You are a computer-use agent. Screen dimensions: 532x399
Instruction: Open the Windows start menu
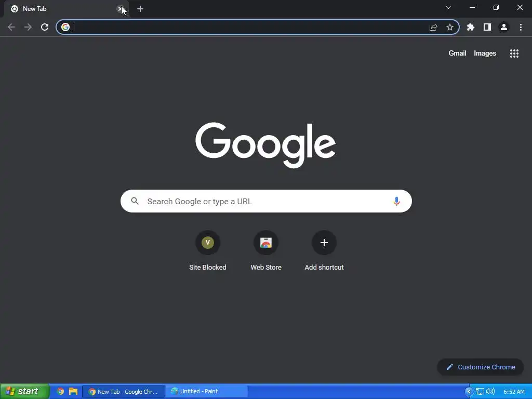(25, 391)
